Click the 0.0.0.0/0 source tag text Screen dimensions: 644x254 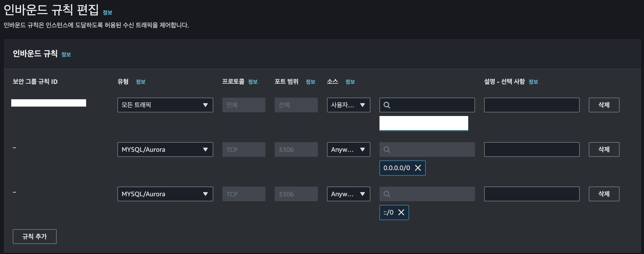(x=397, y=168)
